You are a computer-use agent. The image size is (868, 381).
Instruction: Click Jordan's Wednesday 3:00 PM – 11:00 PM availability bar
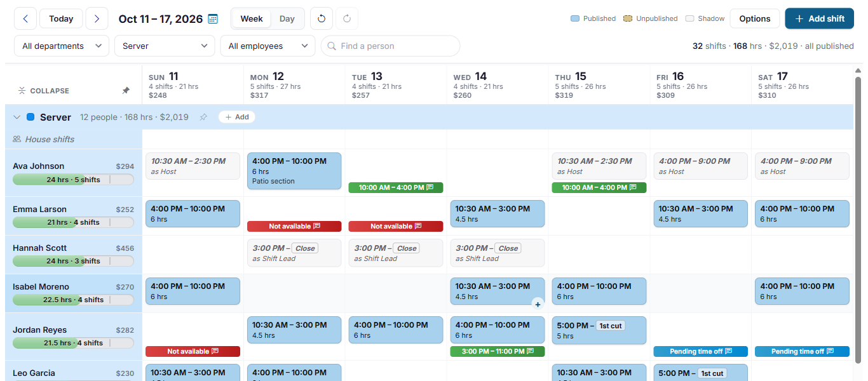[498, 351]
